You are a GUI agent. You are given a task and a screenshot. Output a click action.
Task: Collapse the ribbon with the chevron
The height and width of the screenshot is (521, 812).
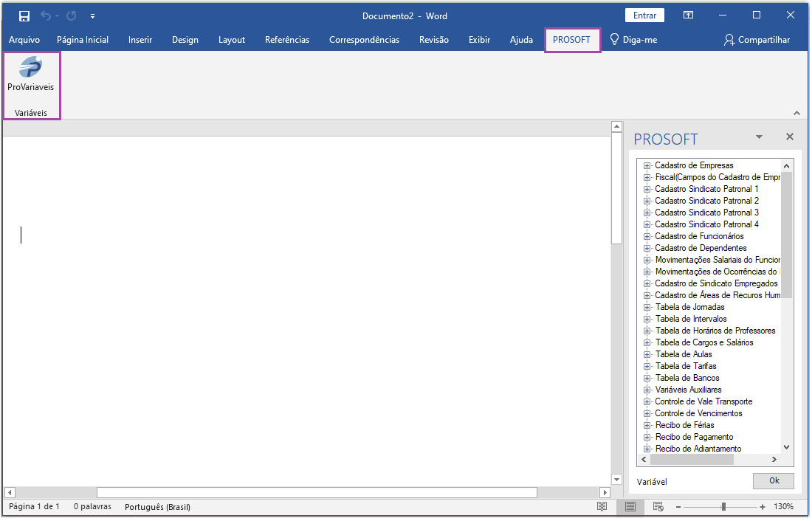pos(796,113)
